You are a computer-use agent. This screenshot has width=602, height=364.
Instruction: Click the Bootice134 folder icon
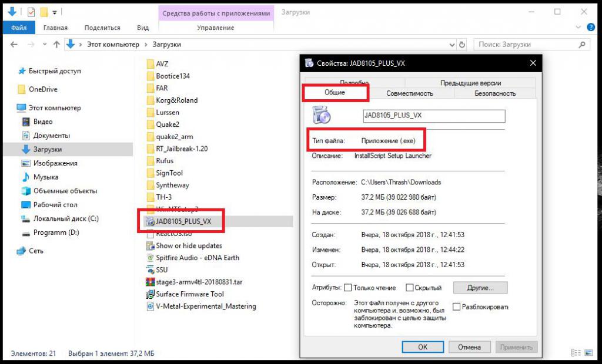tap(150, 76)
